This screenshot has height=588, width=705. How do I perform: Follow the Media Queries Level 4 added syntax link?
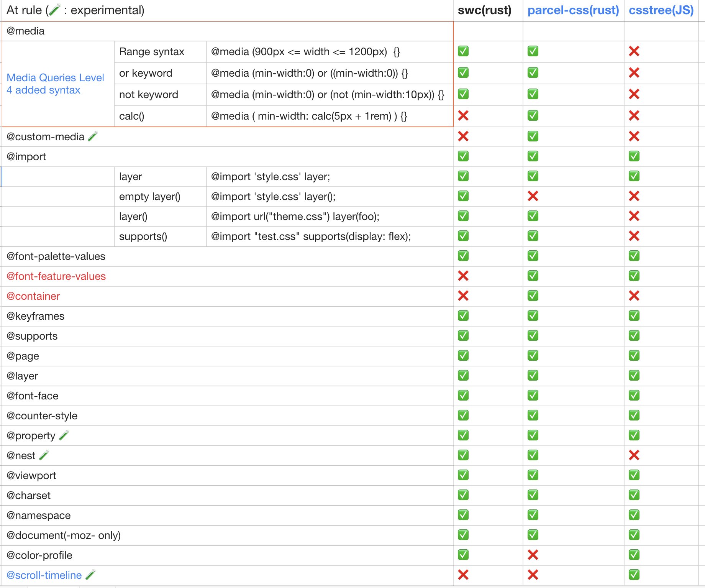[56, 84]
